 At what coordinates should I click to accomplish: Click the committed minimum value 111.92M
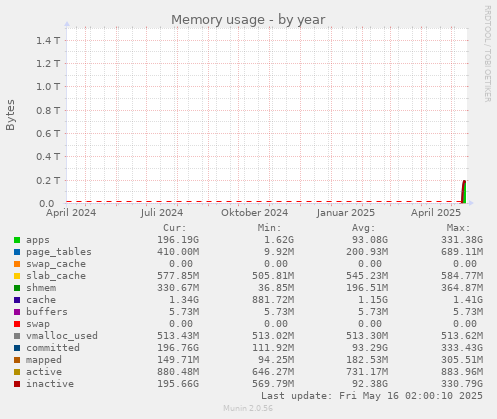click(273, 348)
